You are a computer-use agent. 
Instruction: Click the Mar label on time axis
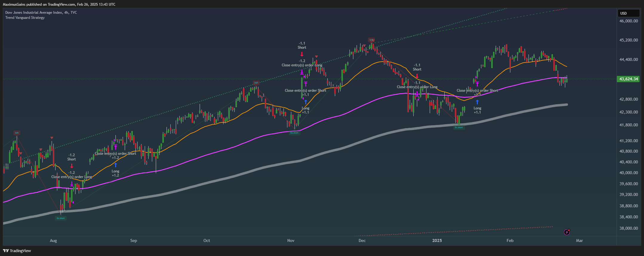579,240
